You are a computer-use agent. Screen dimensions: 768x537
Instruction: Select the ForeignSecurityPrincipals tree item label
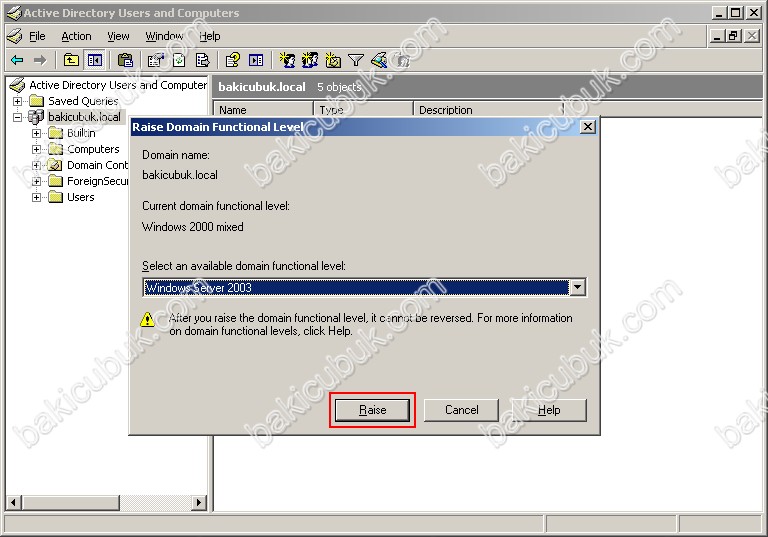(x=97, y=181)
